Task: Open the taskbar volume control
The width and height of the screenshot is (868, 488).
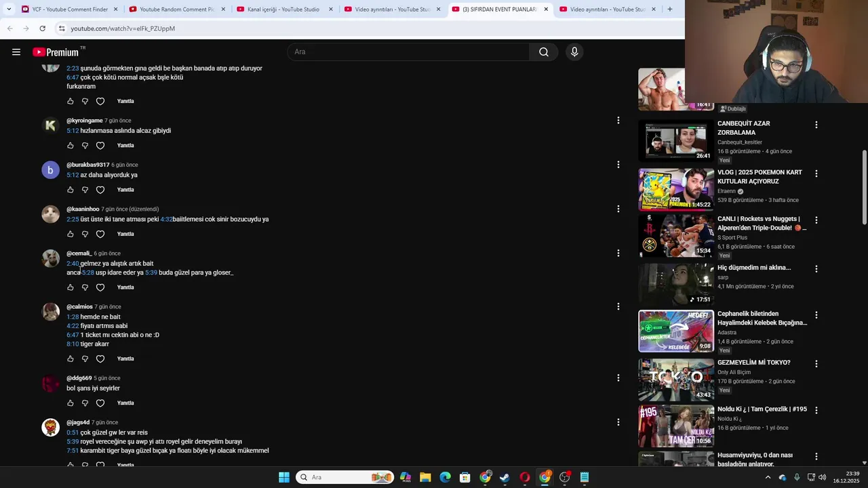Action: point(822,477)
